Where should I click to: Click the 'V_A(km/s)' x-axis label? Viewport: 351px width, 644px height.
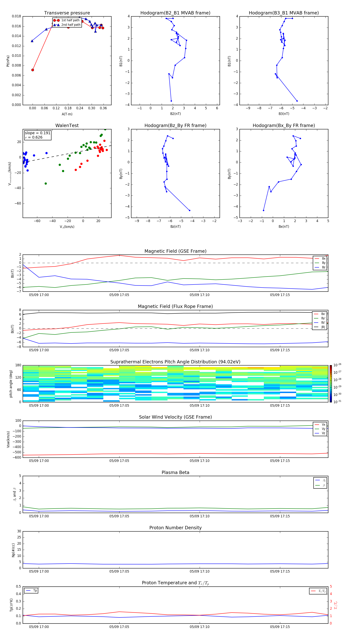click(67, 227)
